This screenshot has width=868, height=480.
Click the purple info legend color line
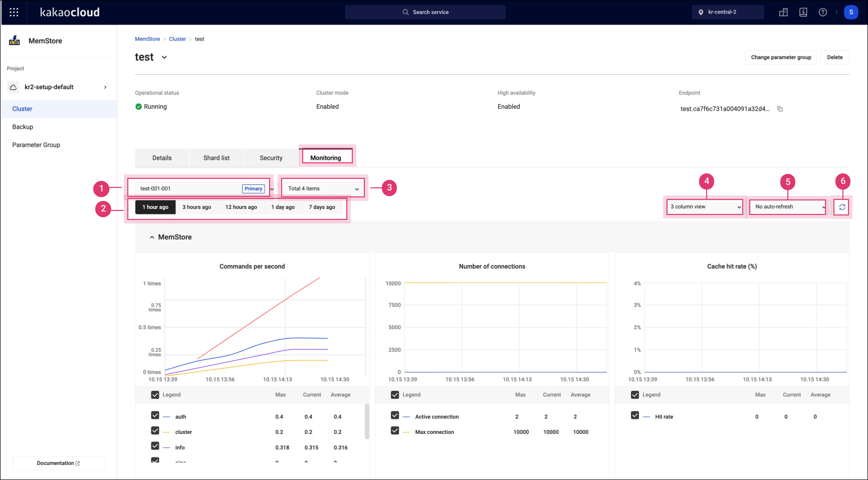coord(166,448)
